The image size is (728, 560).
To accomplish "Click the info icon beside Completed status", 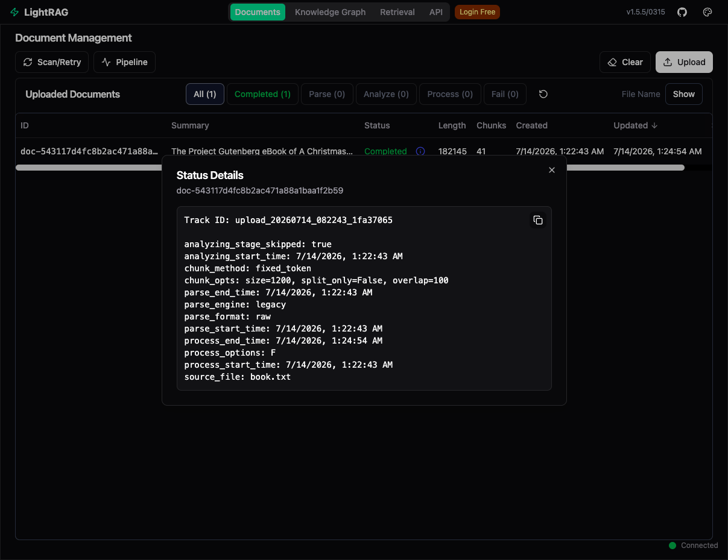I will [x=420, y=151].
